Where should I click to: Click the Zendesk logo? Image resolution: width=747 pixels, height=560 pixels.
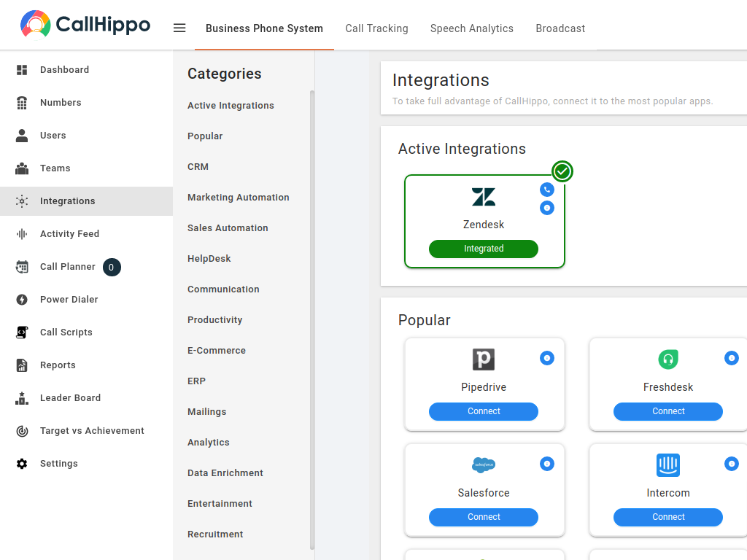pyautogui.click(x=484, y=197)
